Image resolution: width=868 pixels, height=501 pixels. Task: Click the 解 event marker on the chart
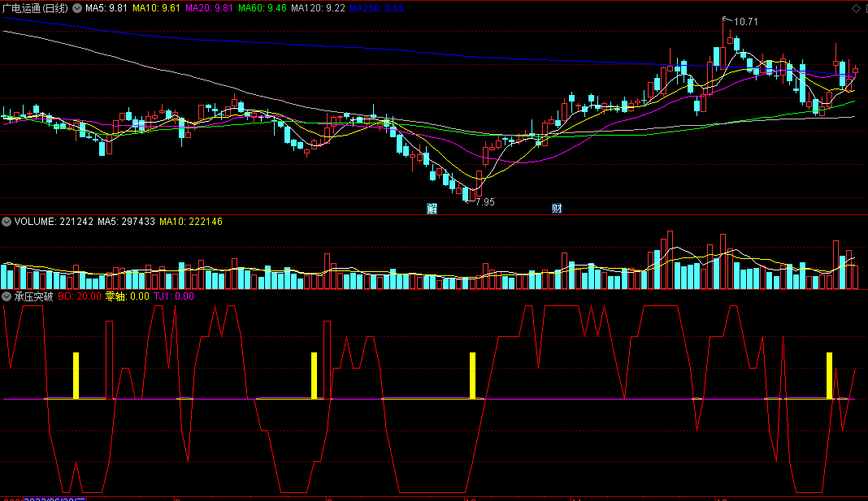pyautogui.click(x=432, y=208)
